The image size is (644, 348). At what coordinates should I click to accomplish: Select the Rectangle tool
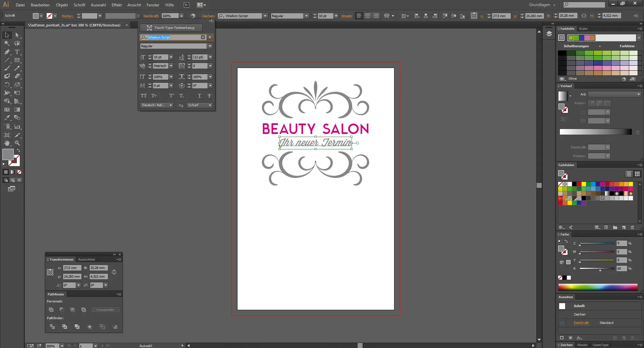(x=17, y=60)
